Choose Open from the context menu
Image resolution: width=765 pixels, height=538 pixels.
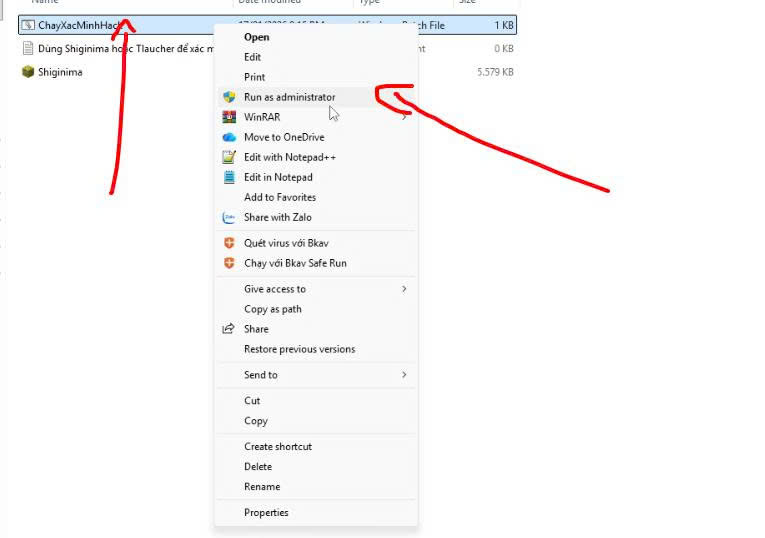(x=256, y=37)
